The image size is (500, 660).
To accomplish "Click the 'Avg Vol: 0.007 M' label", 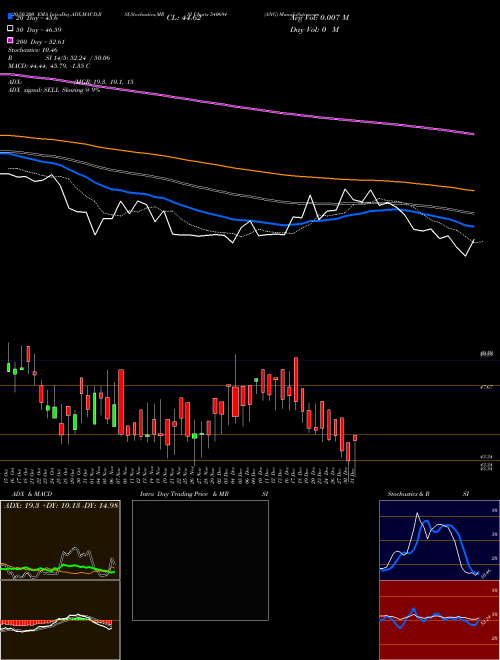I will coord(319,18).
